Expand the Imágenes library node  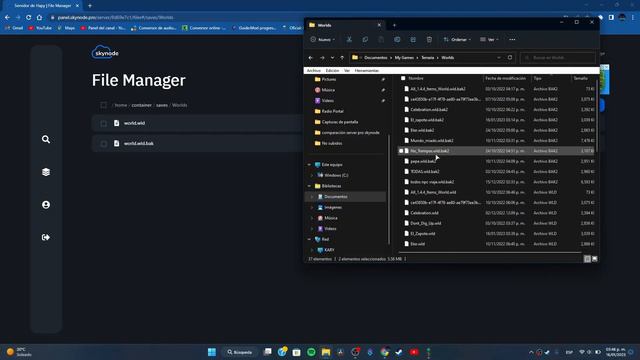click(x=312, y=207)
